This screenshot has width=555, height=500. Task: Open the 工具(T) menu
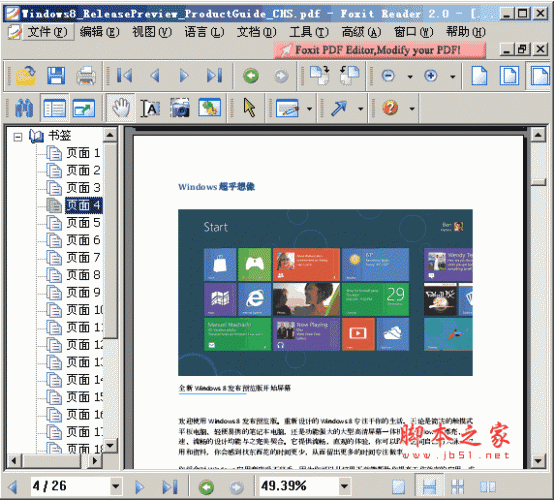309,32
